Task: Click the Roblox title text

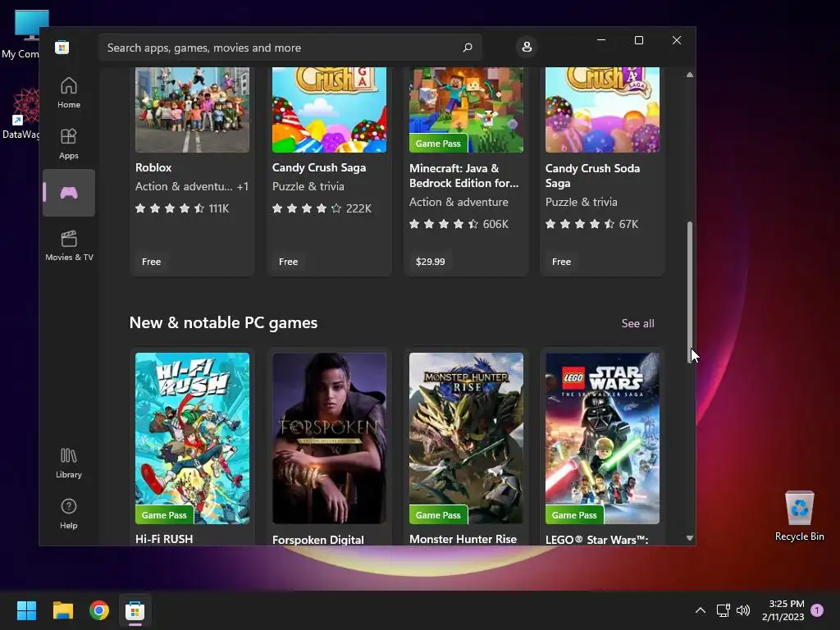Action: click(153, 167)
